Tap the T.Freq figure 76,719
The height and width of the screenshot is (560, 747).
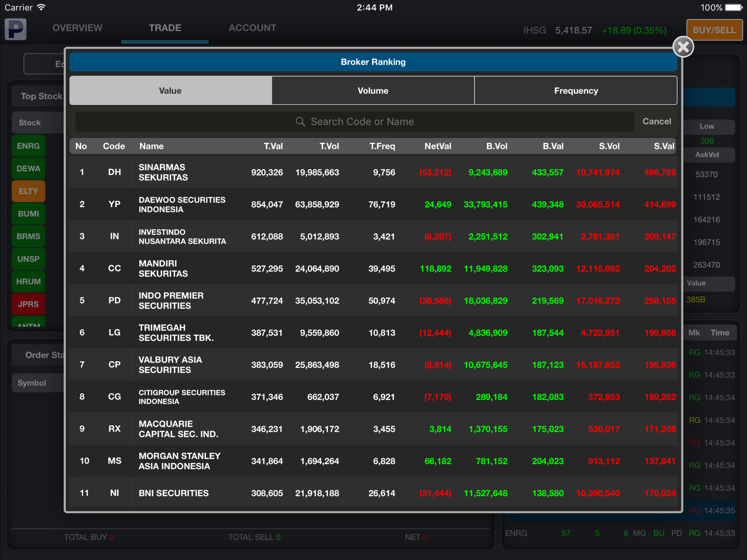[x=382, y=205]
